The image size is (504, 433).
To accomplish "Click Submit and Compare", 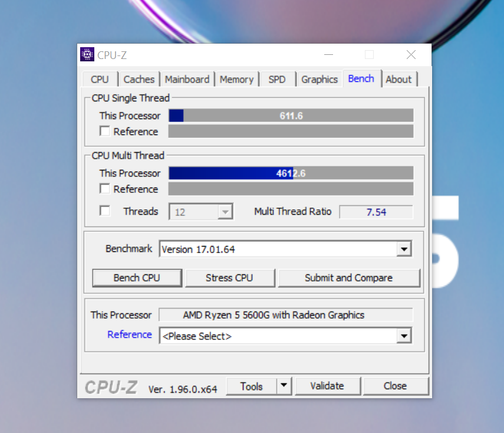I will click(x=349, y=278).
